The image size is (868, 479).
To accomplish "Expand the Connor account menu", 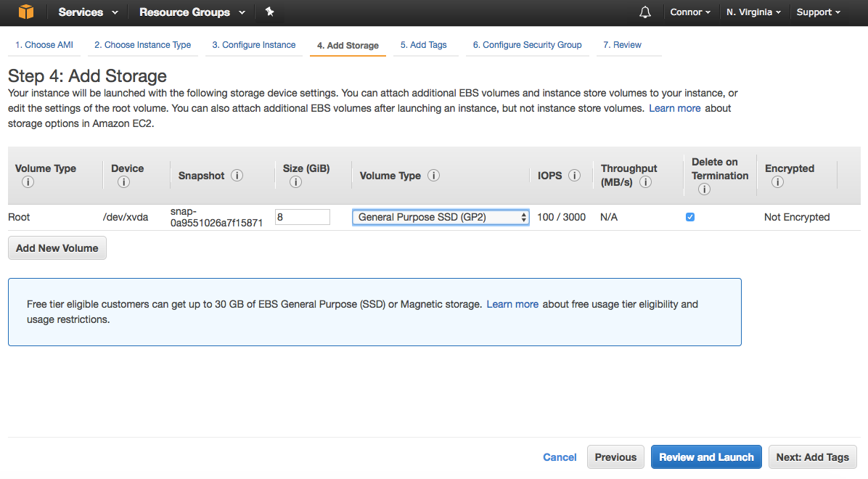I will (x=690, y=12).
